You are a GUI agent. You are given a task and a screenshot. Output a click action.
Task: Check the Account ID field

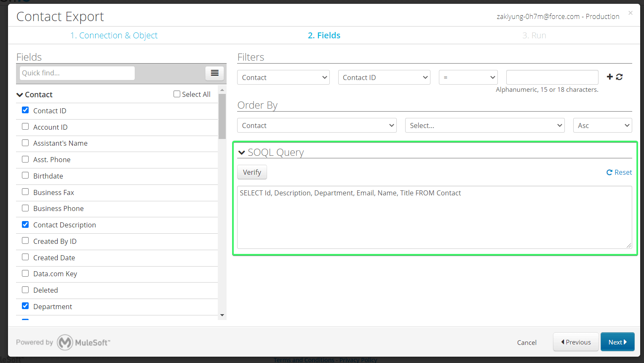pos(25,126)
